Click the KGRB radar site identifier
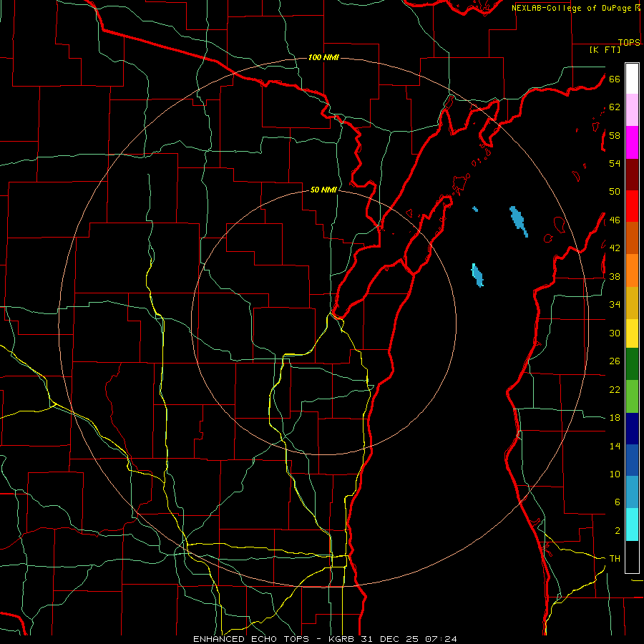Image resolution: width=644 pixels, height=644 pixels. (x=343, y=639)
